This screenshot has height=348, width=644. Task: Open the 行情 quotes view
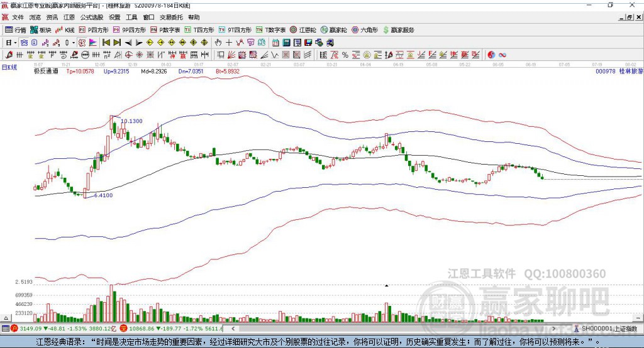tap(16, 30)
